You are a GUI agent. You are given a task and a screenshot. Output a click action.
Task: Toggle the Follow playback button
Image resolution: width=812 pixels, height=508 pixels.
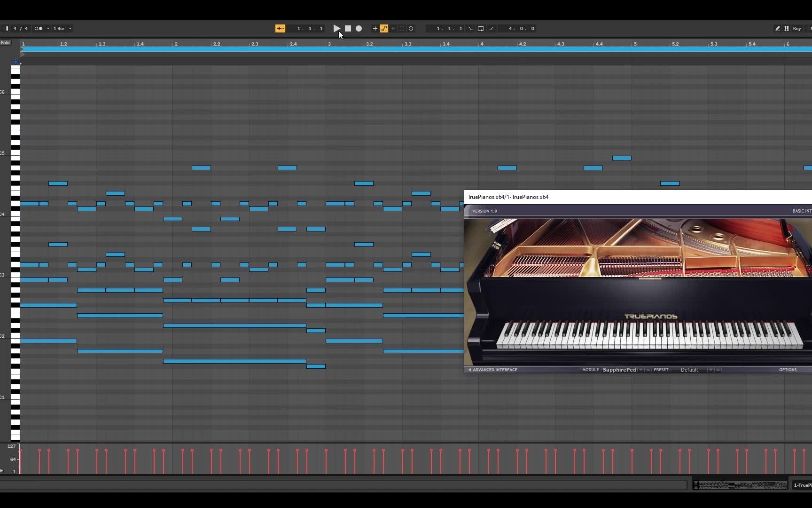click(280, 28)
